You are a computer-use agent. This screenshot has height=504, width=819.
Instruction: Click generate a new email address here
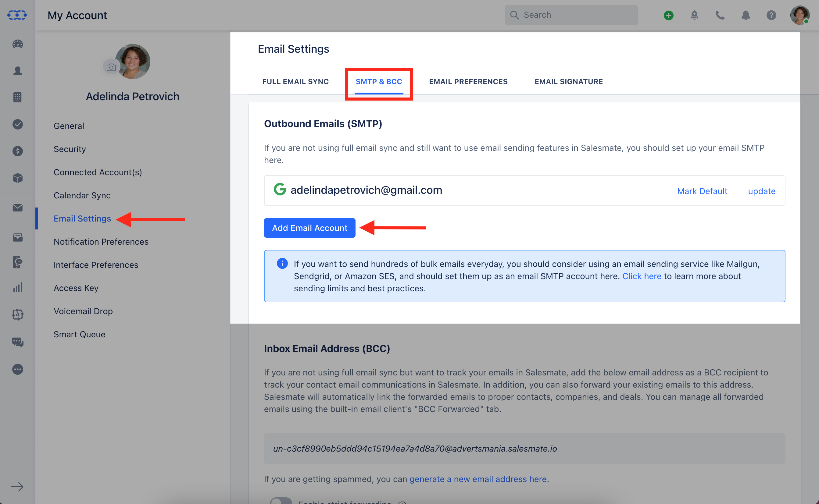pyautogui.click(x=478, y=479)
